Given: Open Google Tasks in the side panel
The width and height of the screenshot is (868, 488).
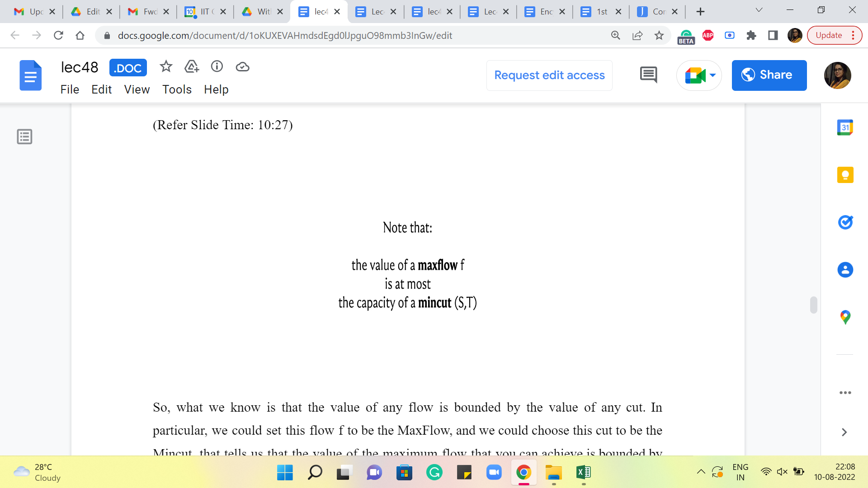Looking at the screenshot, I should [x=845, y=222].
